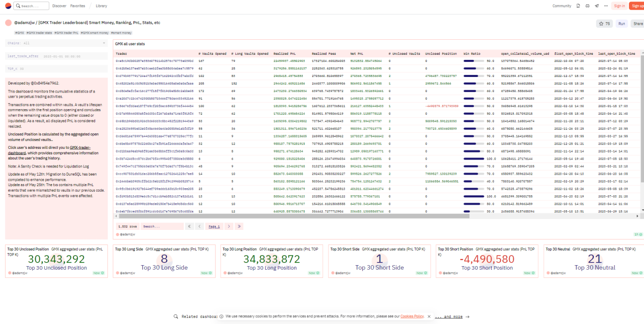Viewport: 644px width, 324px height.
Task: Click the table search input field
Action: pos(161,226)
